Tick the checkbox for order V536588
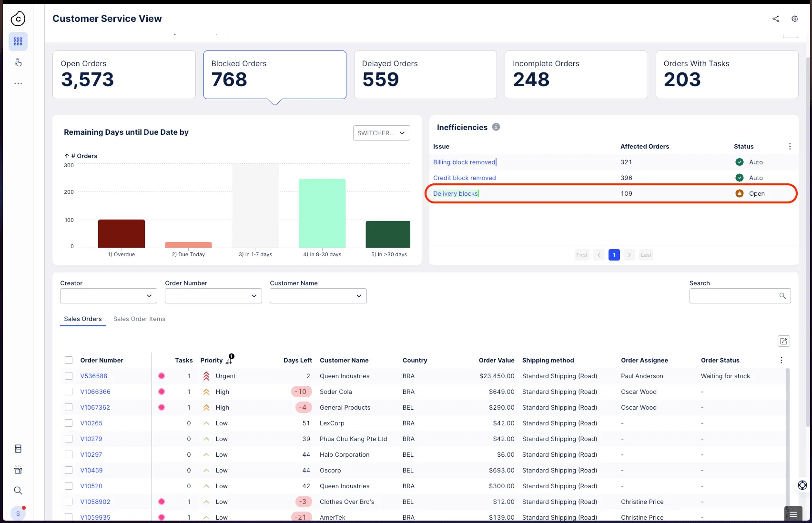Screen dimensions: 812x523 click(69, 376)
